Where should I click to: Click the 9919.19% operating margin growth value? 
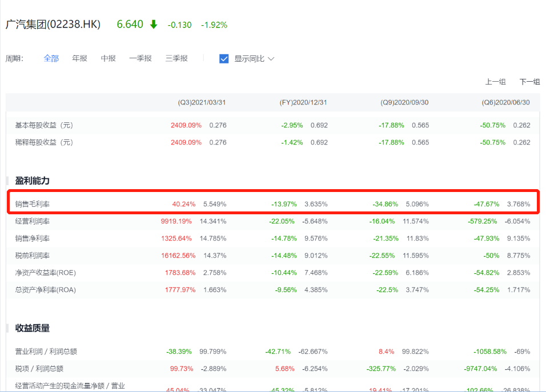(x=176, y=221)
